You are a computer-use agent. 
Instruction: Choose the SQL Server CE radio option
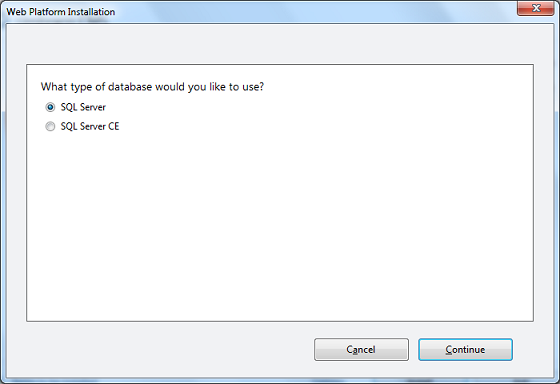tap(50, 126)
